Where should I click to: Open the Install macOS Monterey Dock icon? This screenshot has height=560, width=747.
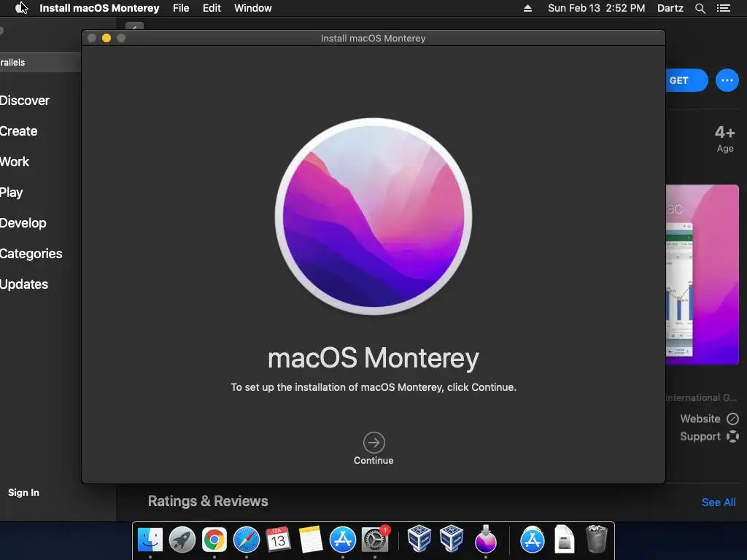pos(485,539)
